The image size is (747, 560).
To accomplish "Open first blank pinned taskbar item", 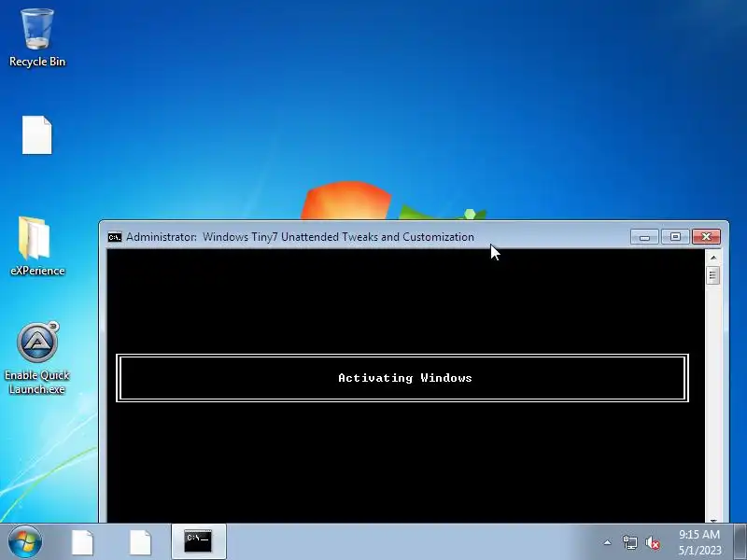I will click(x=82, y=542).
